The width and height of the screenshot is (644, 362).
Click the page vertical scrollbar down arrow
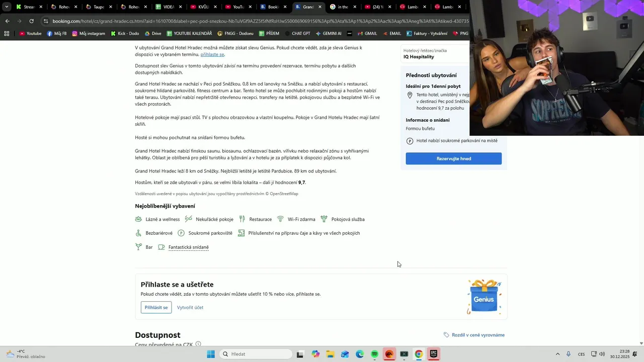coord(641,343)
